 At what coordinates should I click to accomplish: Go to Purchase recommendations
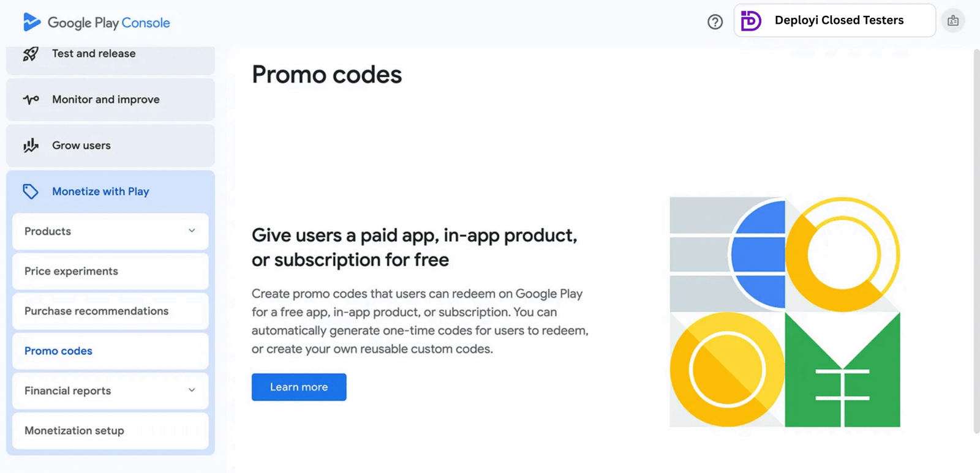point(97,311)
